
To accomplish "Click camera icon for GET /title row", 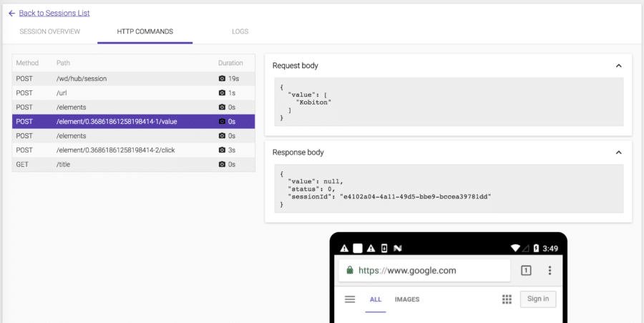I will coord(222,165).
